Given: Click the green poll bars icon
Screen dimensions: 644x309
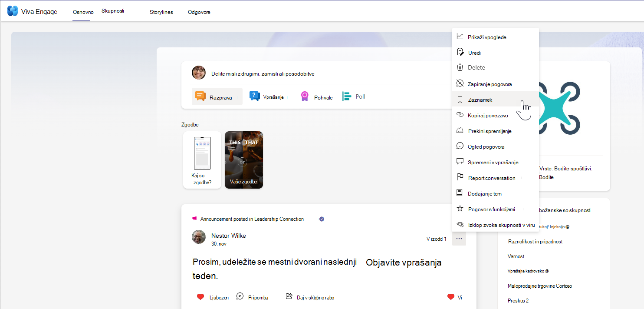Looking at the screenshot, I should tap(346, 96).
